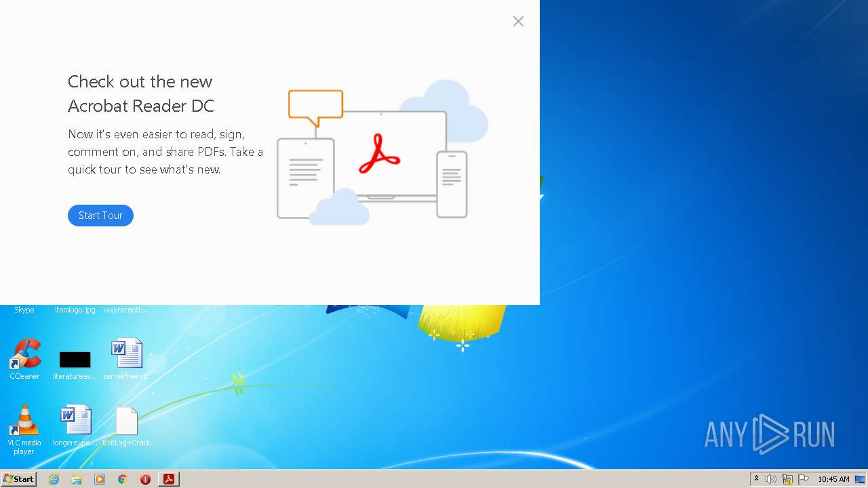The width and height of the screenshot is (868, 488).
Task: Switch to Adobe Acrobat Reader taskbar button
Action: pyautogui.click(x=169, y=479)
